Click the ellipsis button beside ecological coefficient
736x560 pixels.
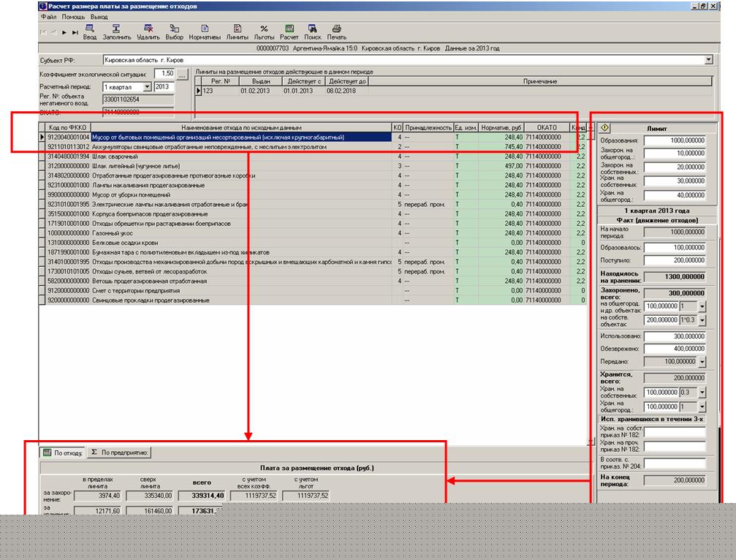183,75
